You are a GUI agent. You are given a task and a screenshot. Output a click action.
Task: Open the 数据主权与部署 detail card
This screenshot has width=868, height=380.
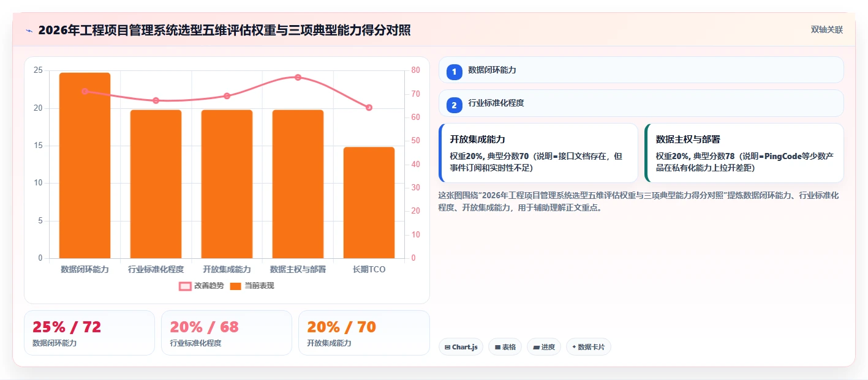(x=744, y=153)
